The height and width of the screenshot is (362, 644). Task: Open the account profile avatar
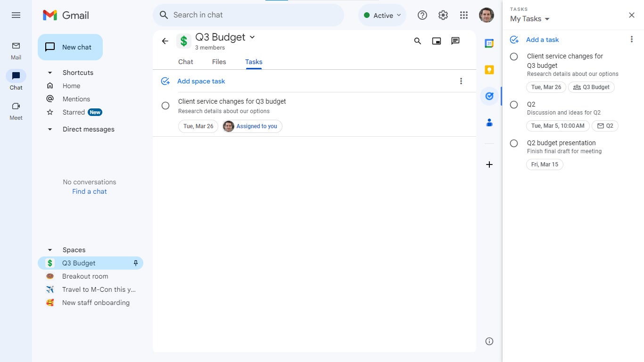[487, 15]
